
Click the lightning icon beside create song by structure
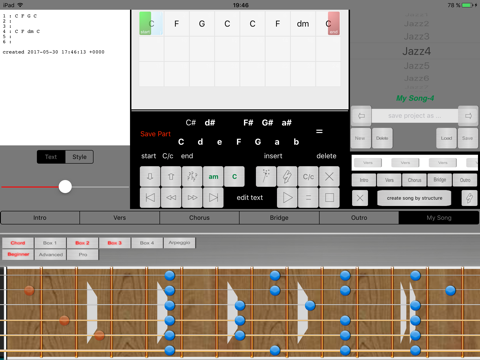469,198
